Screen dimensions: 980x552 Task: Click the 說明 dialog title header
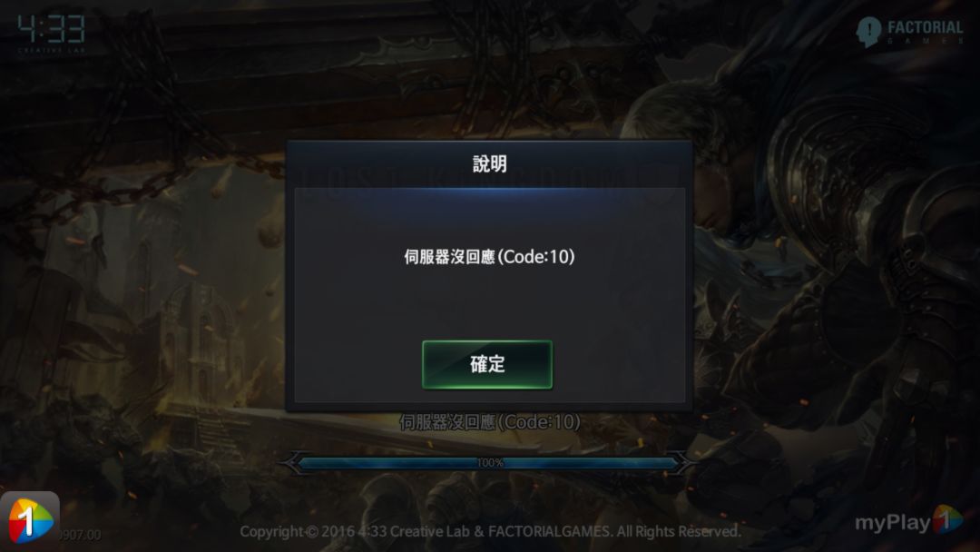(489, 163)
